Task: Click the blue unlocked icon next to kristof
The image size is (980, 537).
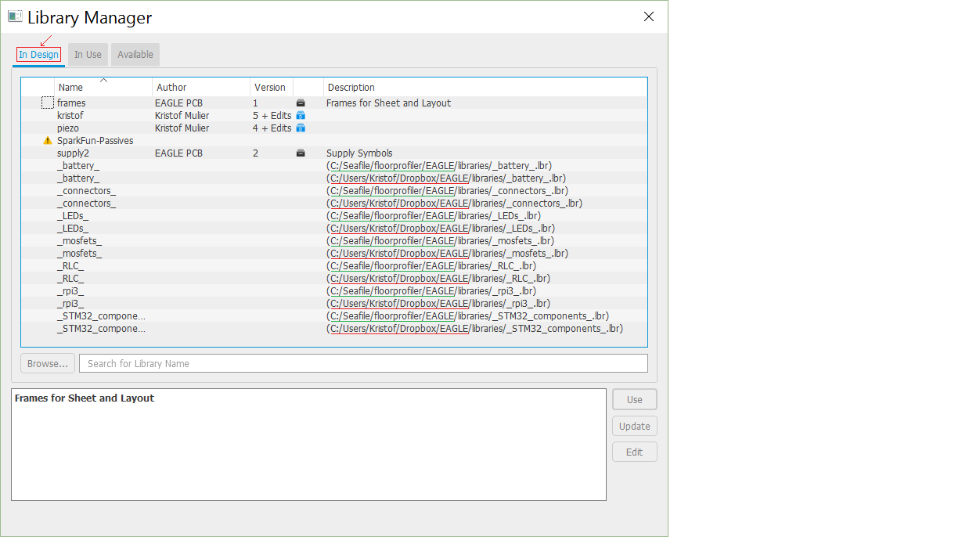Action: point(301,115)
